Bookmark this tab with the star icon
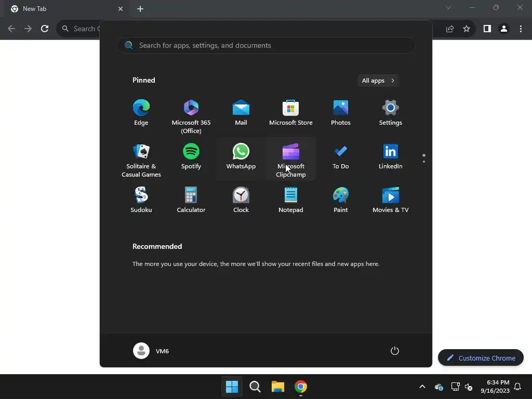This screenshot has height=399, width=532. [x=467, y=29]
